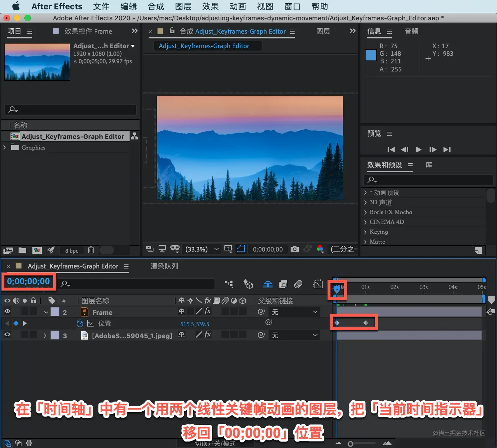Toggle motion blur for the composition
Image resolution: width=497 pixels, height=448 pixels.
point(298,284)
